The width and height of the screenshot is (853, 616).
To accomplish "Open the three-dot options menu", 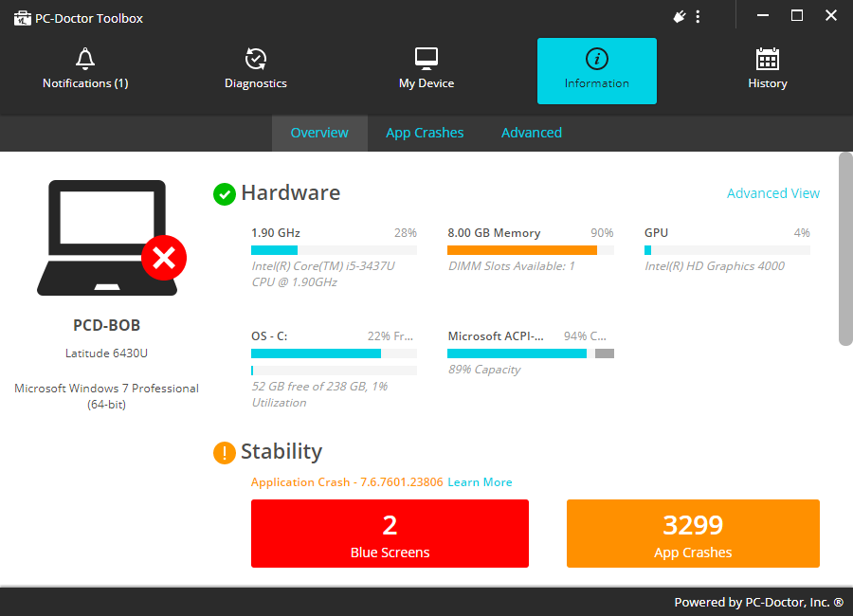I will click(x=698, y=16).
